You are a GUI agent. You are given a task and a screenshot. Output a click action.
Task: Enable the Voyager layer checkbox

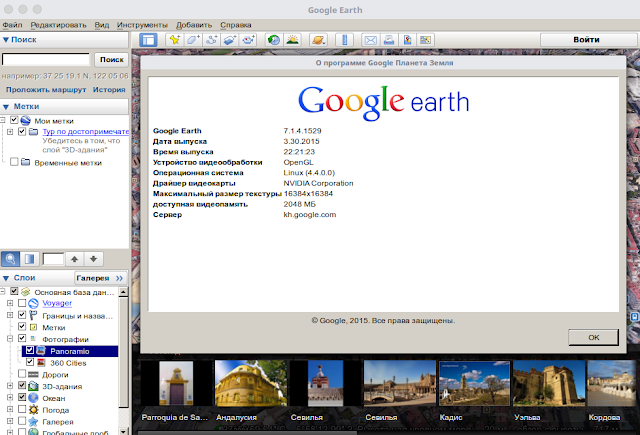(x=22, y=303)
